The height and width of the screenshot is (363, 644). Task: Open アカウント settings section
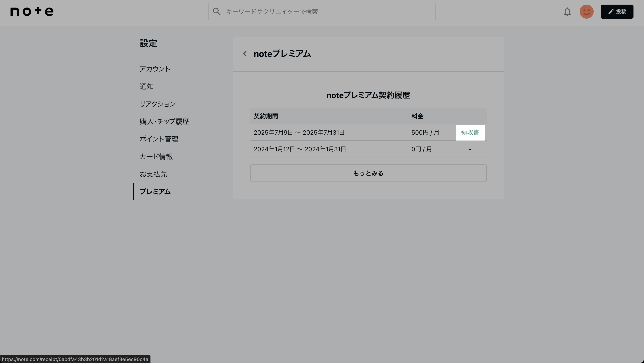155,69
